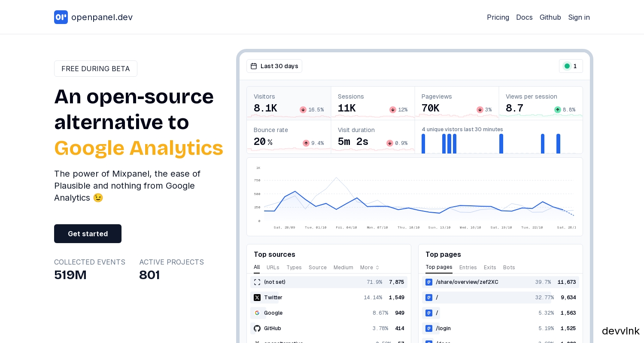
Task: Expand the More sources menu
Action: coord(370,268)
